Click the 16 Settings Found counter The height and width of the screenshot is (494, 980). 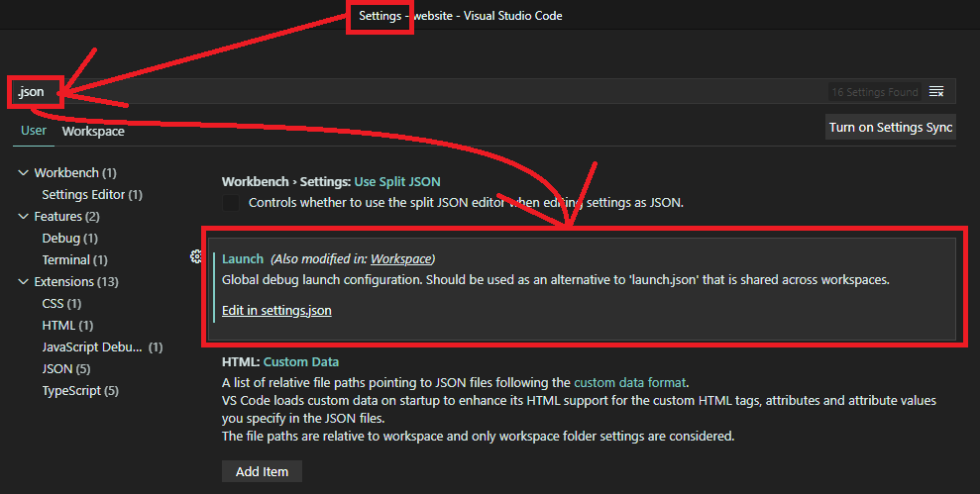click(874, 92)
